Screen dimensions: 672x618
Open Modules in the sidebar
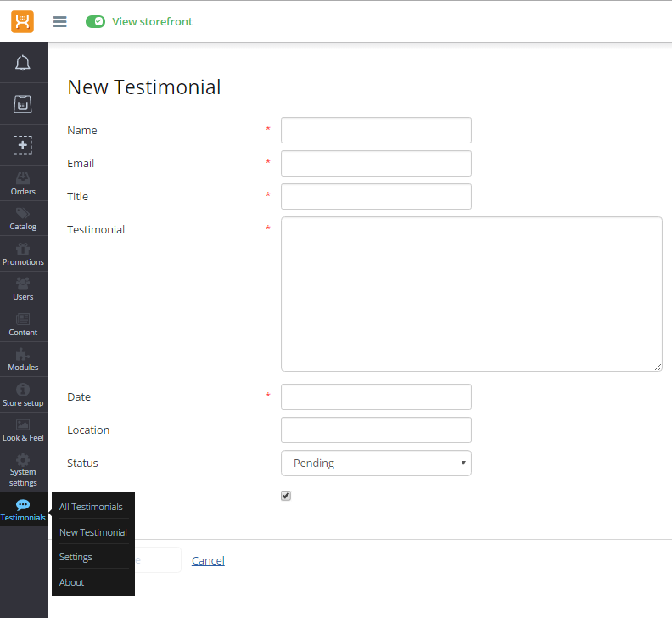coord(23,359)
